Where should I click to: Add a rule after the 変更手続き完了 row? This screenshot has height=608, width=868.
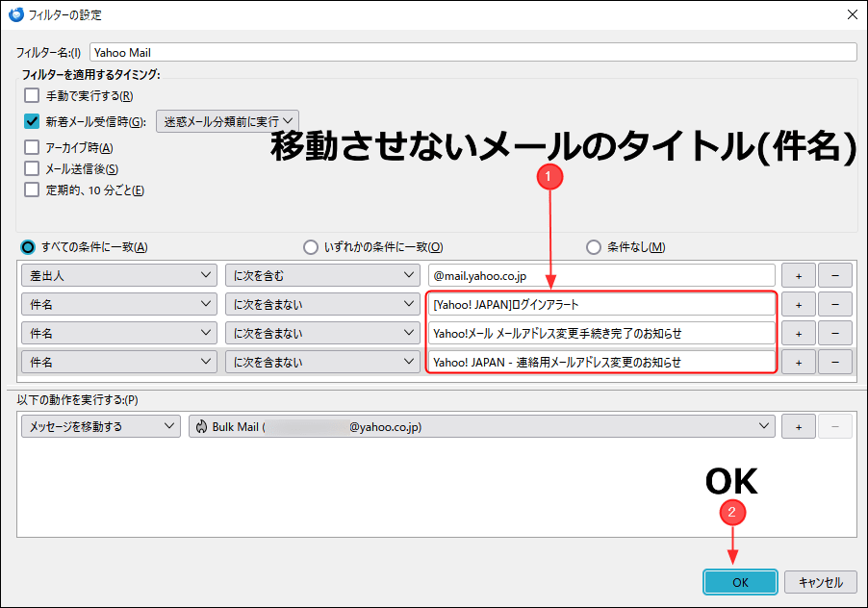(799, 333)
